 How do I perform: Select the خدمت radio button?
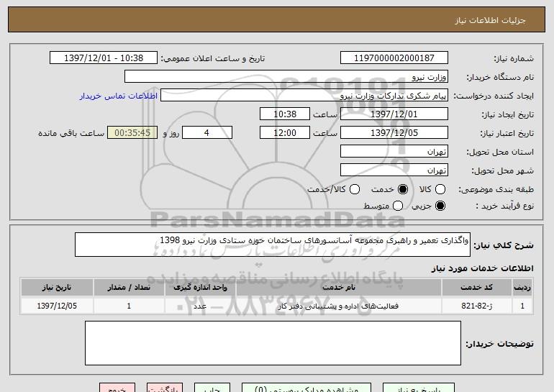403,189
